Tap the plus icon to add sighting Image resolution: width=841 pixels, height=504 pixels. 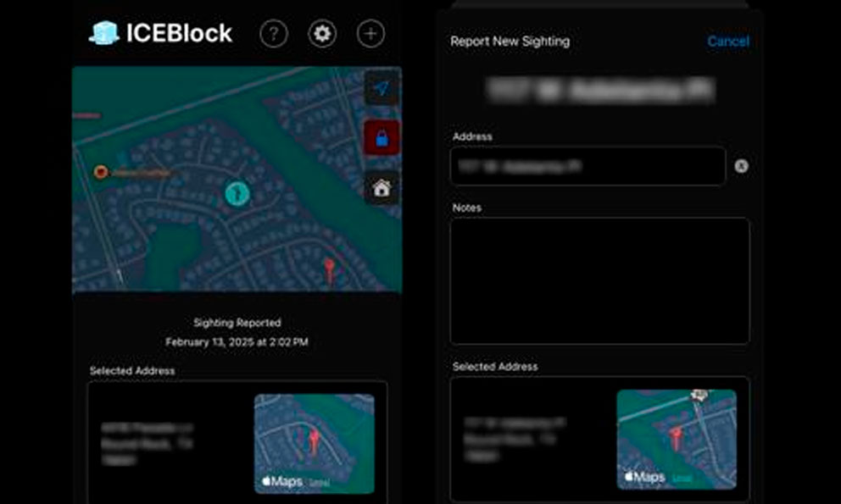[370, 34]
